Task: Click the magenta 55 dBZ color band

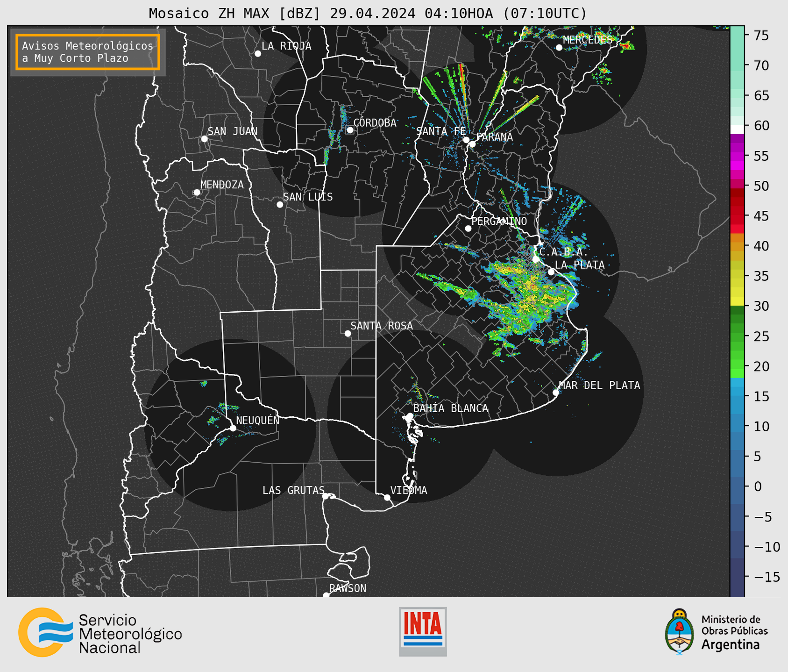Action: click(737, 156)
